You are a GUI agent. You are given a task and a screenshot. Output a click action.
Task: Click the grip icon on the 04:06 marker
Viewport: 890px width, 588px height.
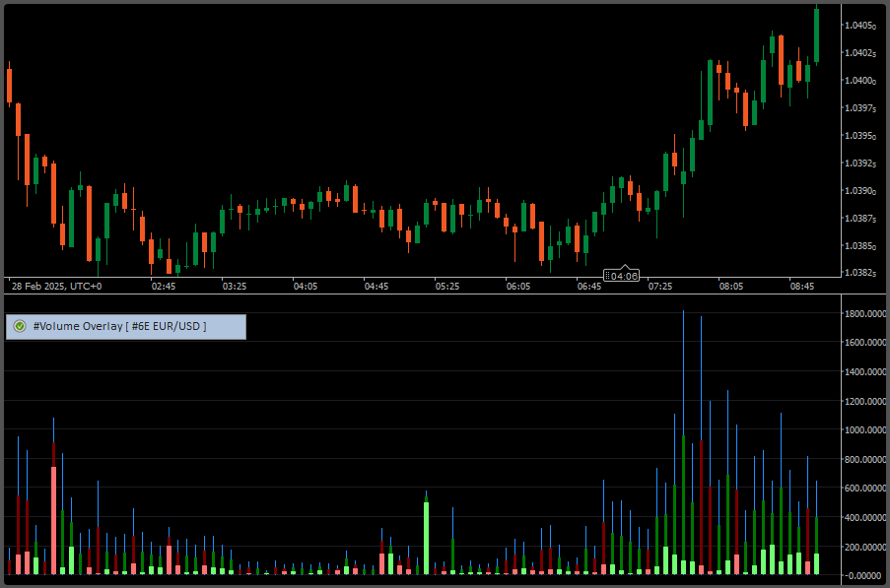point(608,276)
